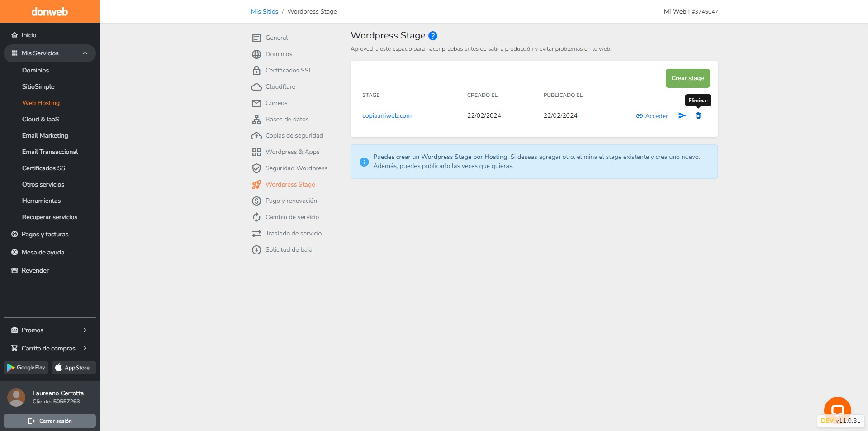Screen dimensions: 868x431
Task: Click the Solicitud de baja download icon
Action: click(x=256, y=250)
